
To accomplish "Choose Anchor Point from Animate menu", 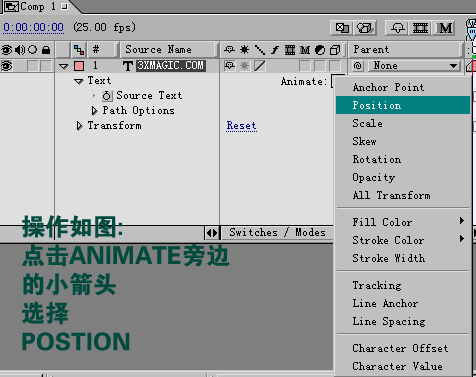I will (x=403, y=88).
